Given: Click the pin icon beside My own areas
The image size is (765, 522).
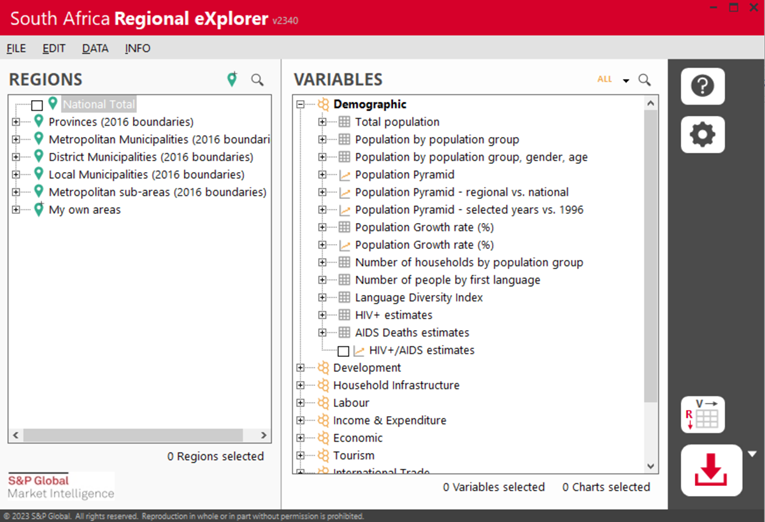Looking at the screenshot, I should point(39,209).
